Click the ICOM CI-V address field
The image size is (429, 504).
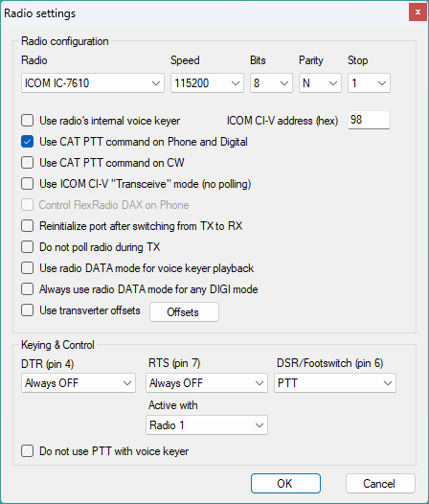click(369, 120)
